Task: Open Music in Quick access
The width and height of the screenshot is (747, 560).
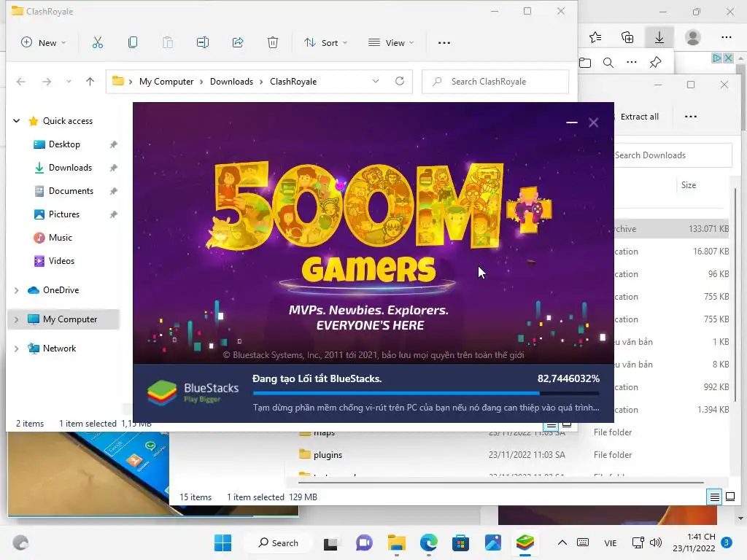Action: pos(60,238)
